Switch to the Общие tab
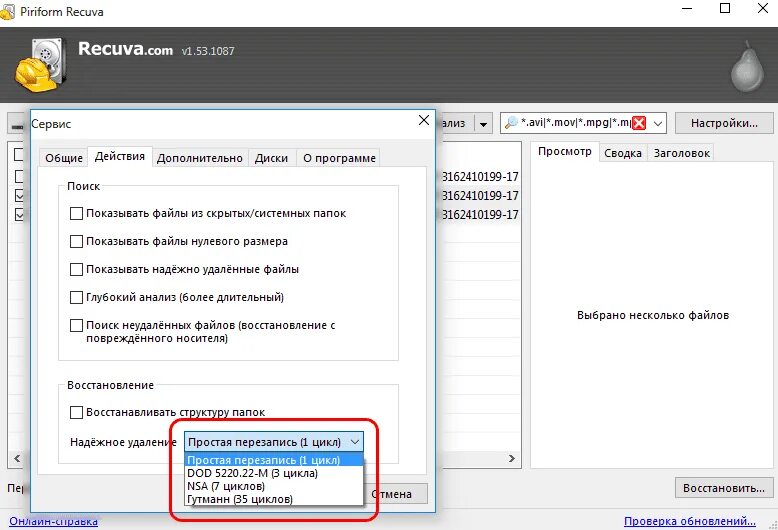Screen dimensions: 778x530 pos(64,158)
